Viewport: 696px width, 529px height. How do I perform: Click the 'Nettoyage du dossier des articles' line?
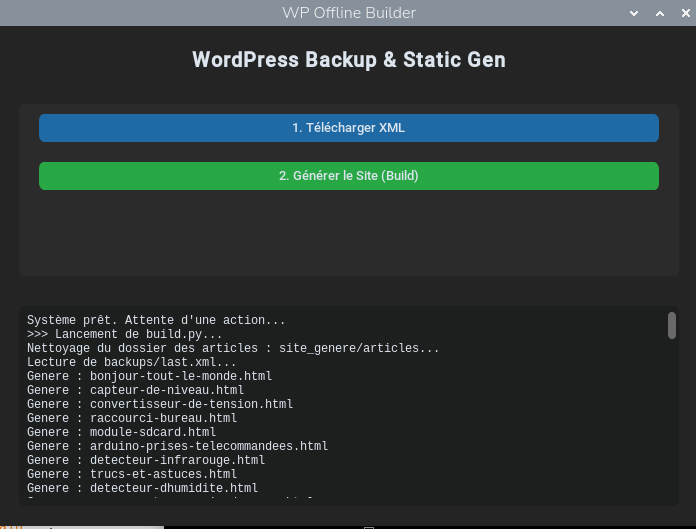pyautogui.click(x=233, y=348)
